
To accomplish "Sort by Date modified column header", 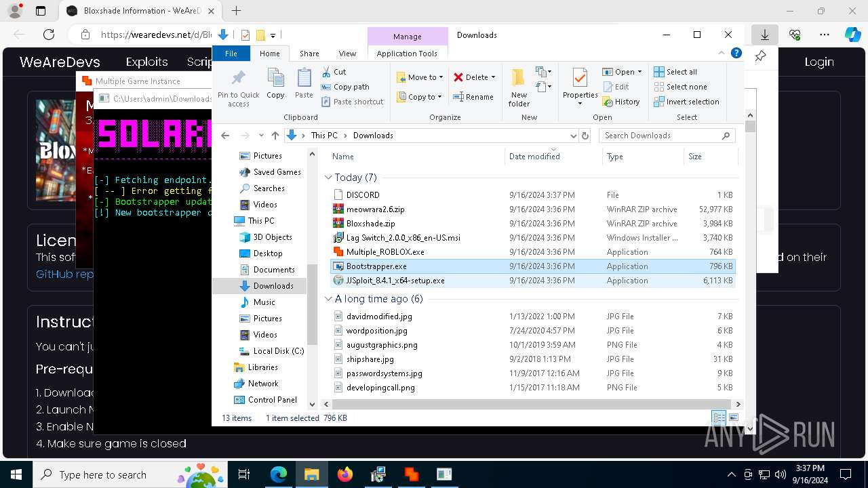I will pos(553,157).
